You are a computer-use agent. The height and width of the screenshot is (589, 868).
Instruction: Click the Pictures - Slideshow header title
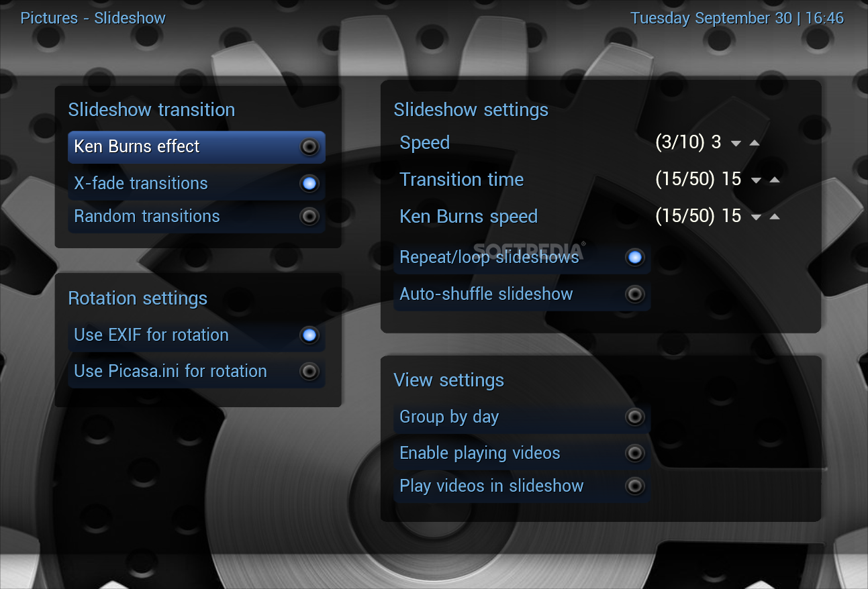coord(93,18)
